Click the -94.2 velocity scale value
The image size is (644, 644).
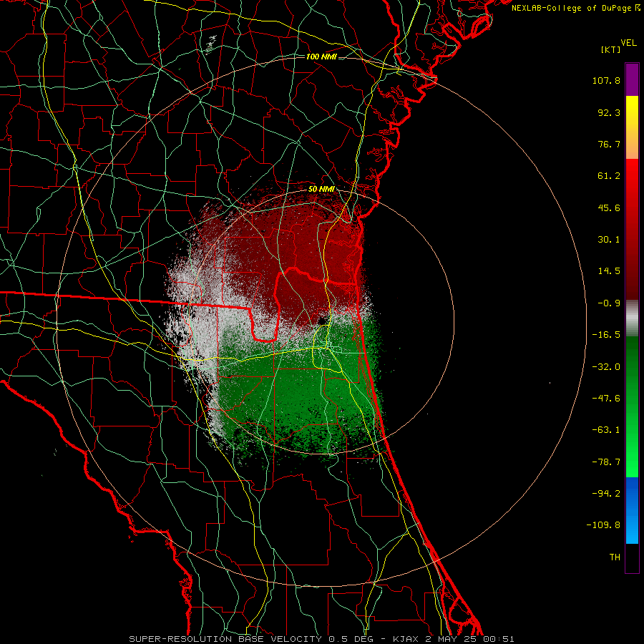coord(606,493)
